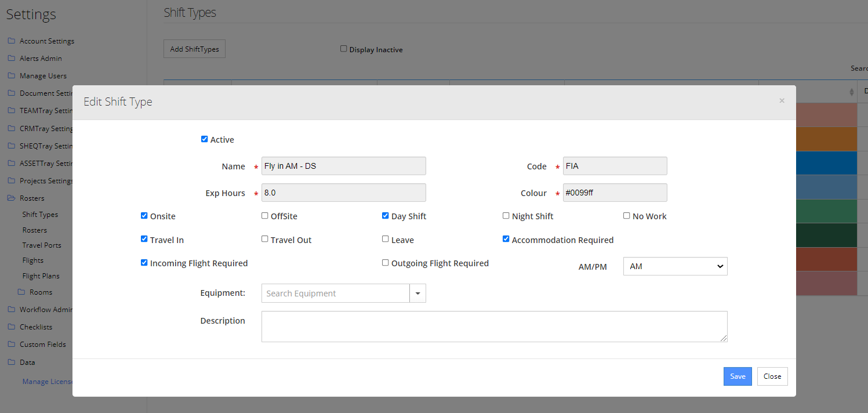The width and height of the screenshot is (868, 413).
Task: Click the Description text area
Action: 495,327
